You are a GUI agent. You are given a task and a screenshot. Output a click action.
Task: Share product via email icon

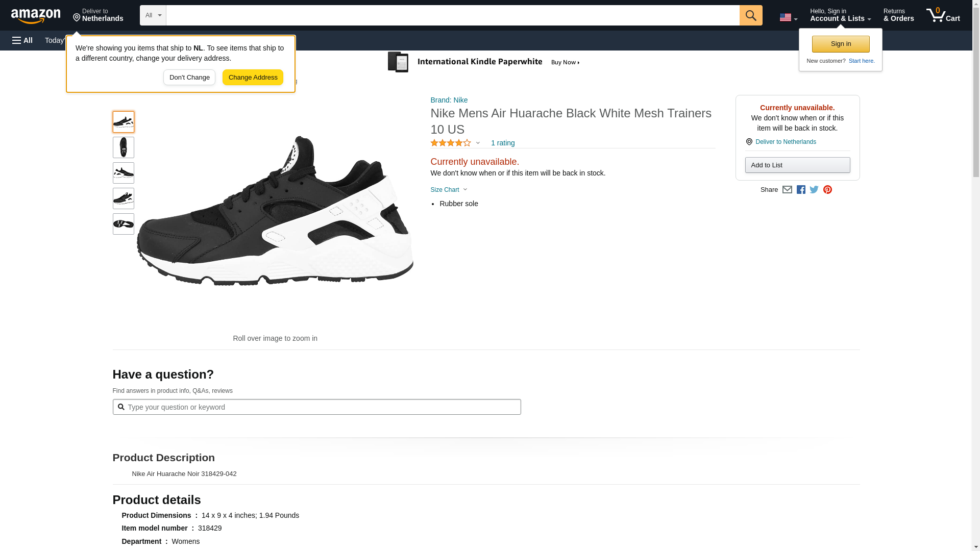tap(787, 190)
